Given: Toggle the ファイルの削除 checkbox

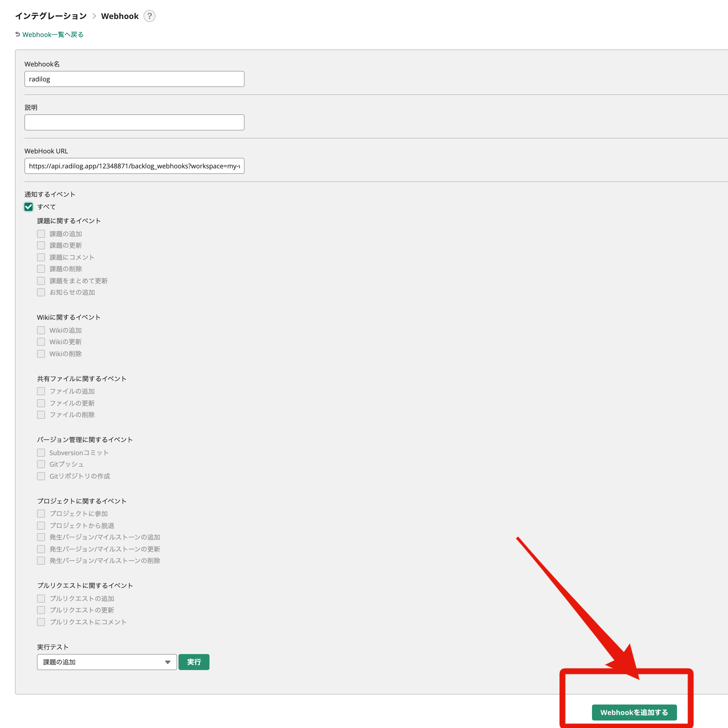Looking at the screenshot, I should coord(41,414).
